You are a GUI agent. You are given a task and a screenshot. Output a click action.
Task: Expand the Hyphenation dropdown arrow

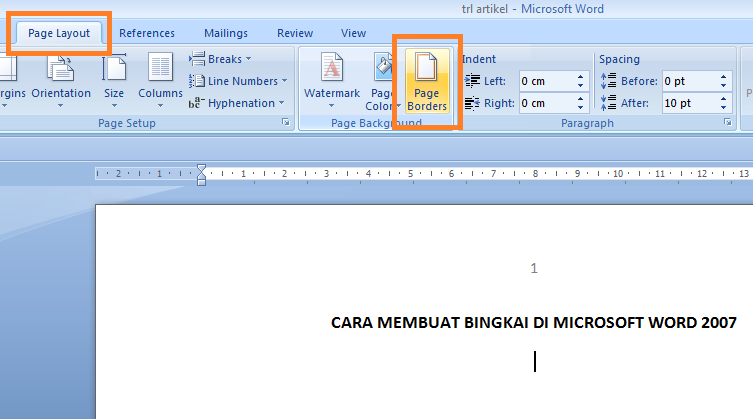coord(281,103)
